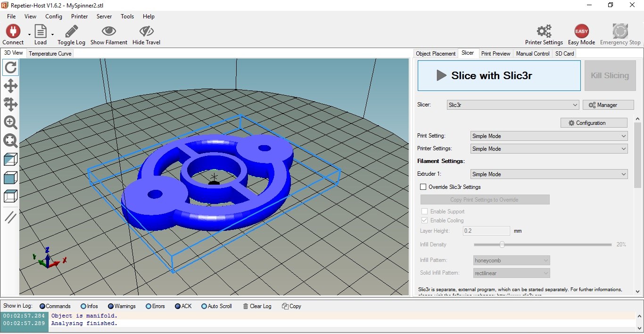Open the Load dropdown arrow
This screenshot has height=334, width=644.
point(52,34)
